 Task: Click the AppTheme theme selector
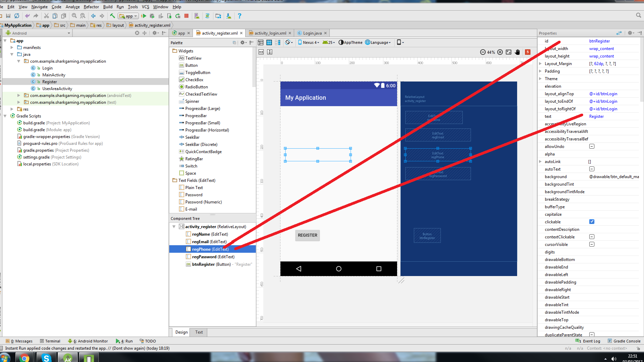pos(351,42)
